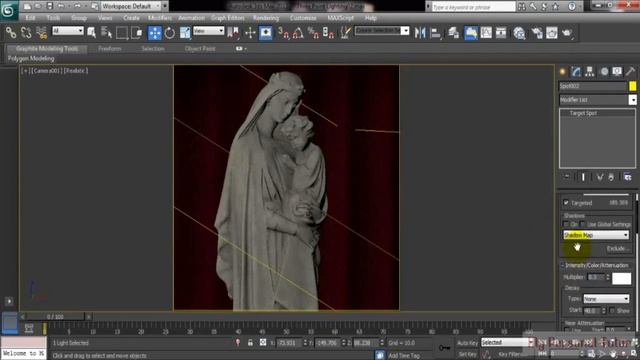Toggle the 3D Snaps button

click(x=283, y=33)
